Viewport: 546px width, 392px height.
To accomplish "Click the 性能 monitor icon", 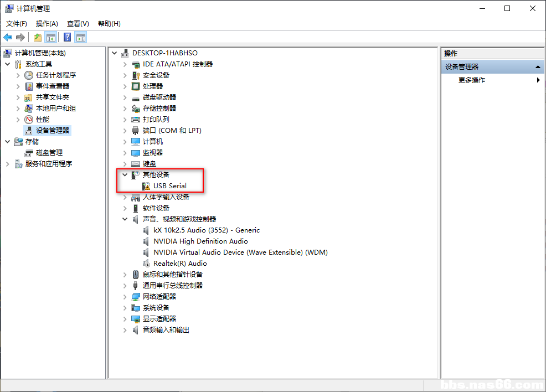I will tap(29, 120).
